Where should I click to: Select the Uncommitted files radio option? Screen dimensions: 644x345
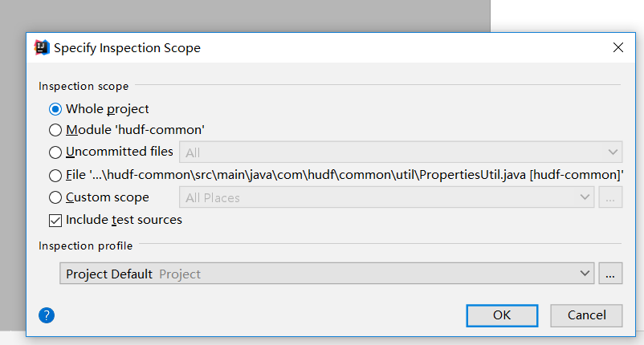pyautogui.click(x=55, y=152)
